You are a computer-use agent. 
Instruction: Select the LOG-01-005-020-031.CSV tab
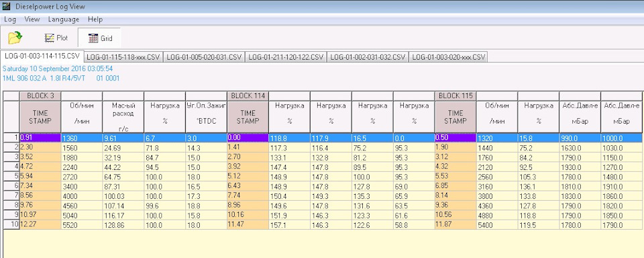(x=204, y=57)
